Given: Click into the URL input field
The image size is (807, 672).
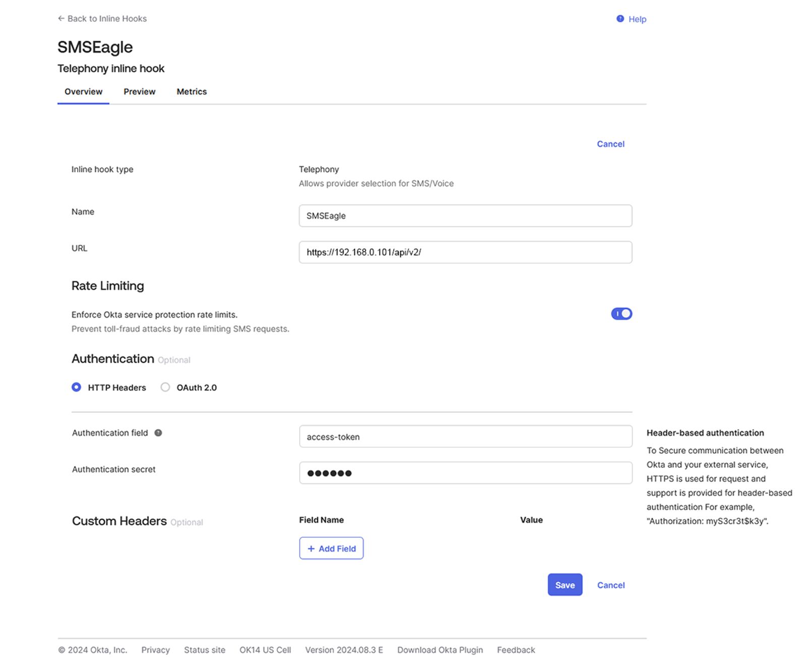Looking at the screenshot, I should point(465,252).
